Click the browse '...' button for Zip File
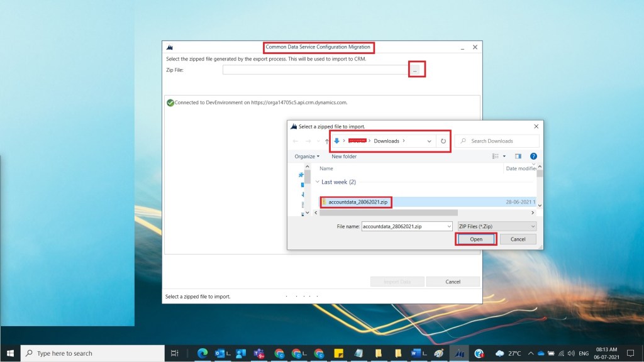Image resolution: width=644 pixels, height=362 pixels. coord(416,70)
